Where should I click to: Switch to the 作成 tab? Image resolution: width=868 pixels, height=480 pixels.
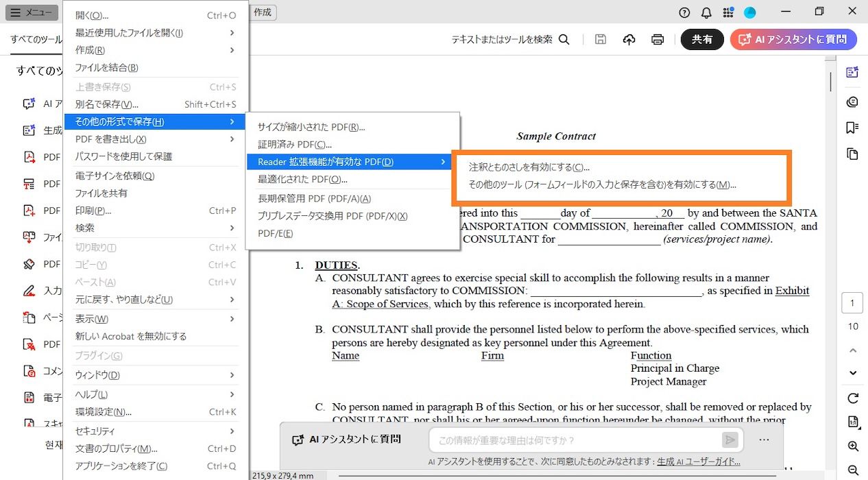tap(263, 12)
